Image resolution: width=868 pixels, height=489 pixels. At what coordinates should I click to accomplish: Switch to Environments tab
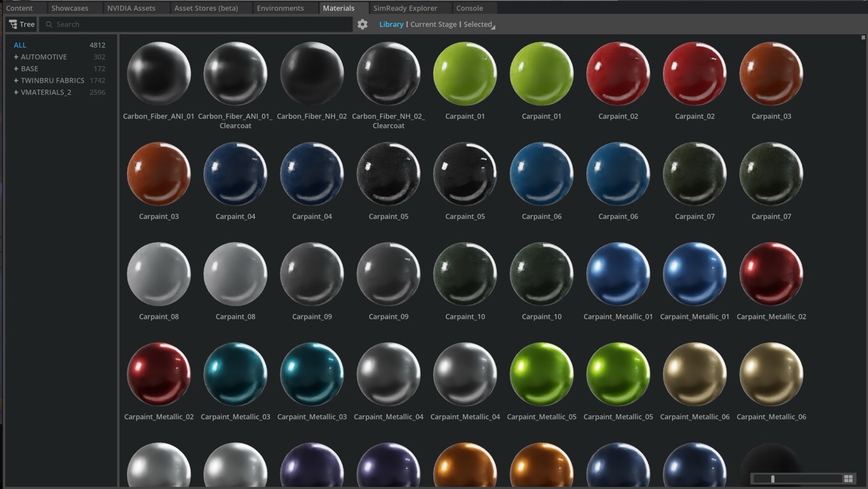coord(280,8)
